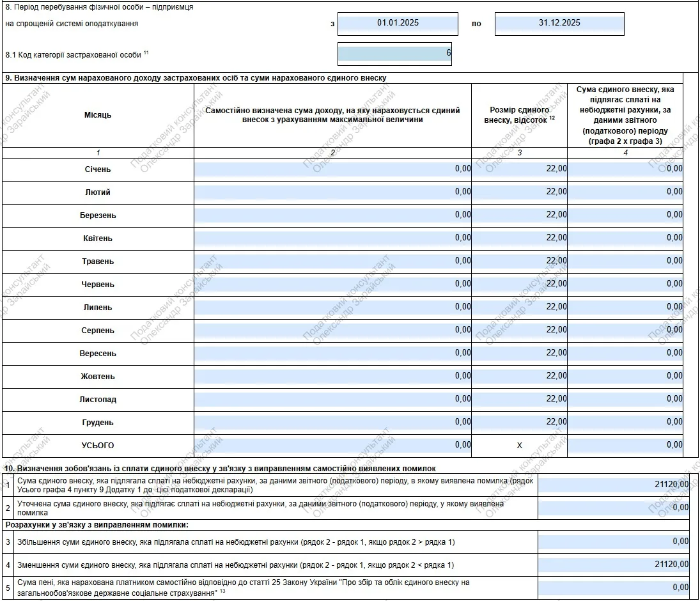This screenshot has height=601, width=700.
Task: Select section 10 row 5 penalty amount field
Action: [x=614, y=588]
